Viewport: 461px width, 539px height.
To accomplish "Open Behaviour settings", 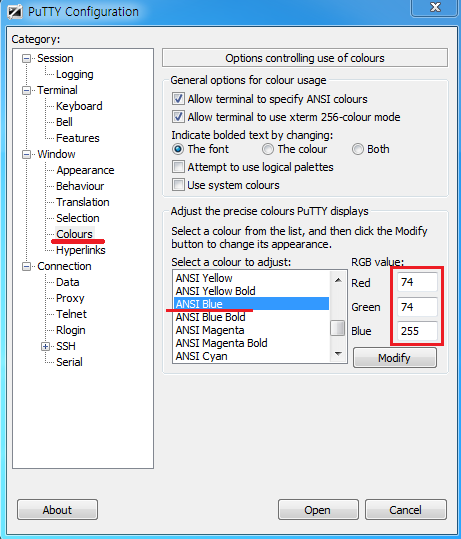I will click(80, 186).
